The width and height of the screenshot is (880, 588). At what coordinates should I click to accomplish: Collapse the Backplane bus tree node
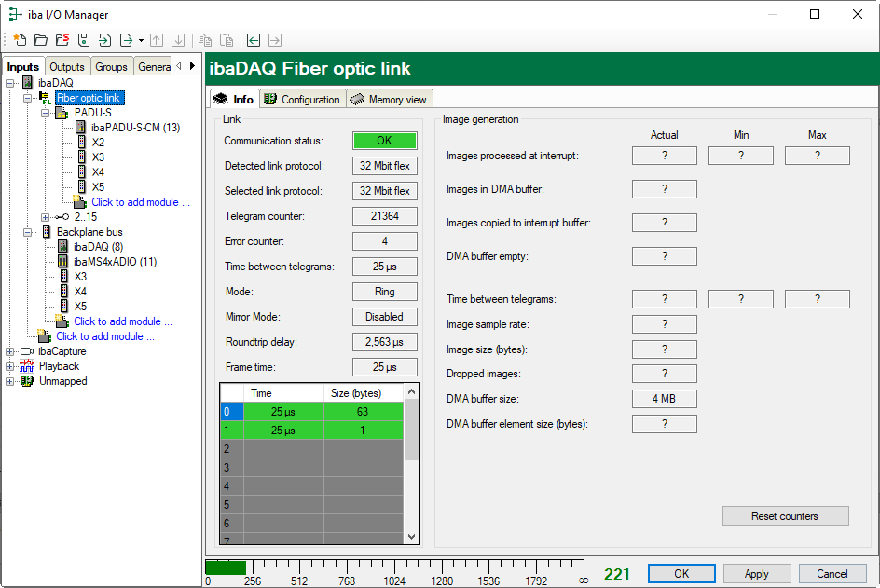point(28,232)
